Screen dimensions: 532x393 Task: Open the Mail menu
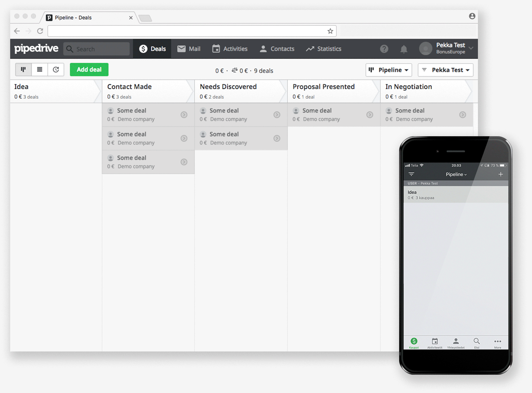[x=189, y=49]
